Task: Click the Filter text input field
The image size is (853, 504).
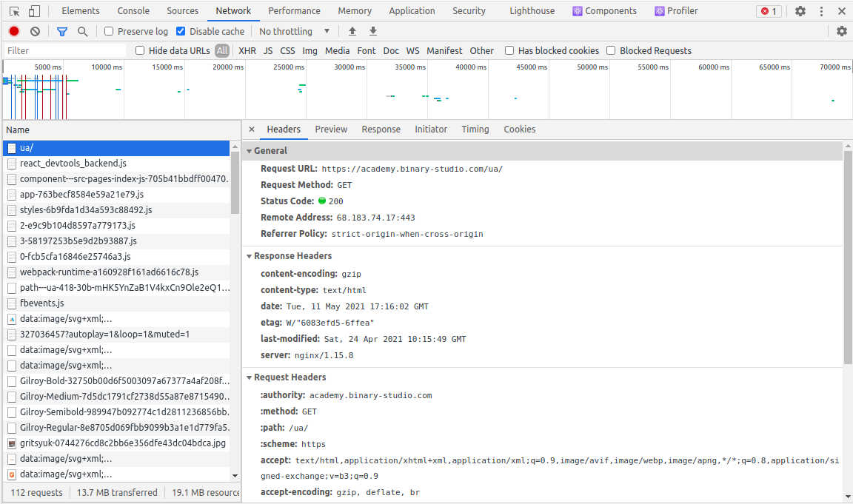Action: (64, 50)
